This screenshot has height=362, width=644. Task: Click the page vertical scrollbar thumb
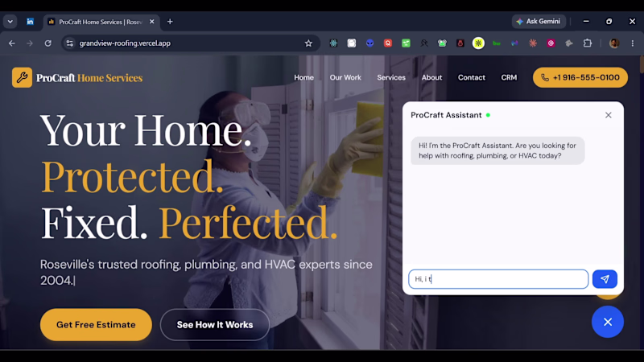click(642, 64)
